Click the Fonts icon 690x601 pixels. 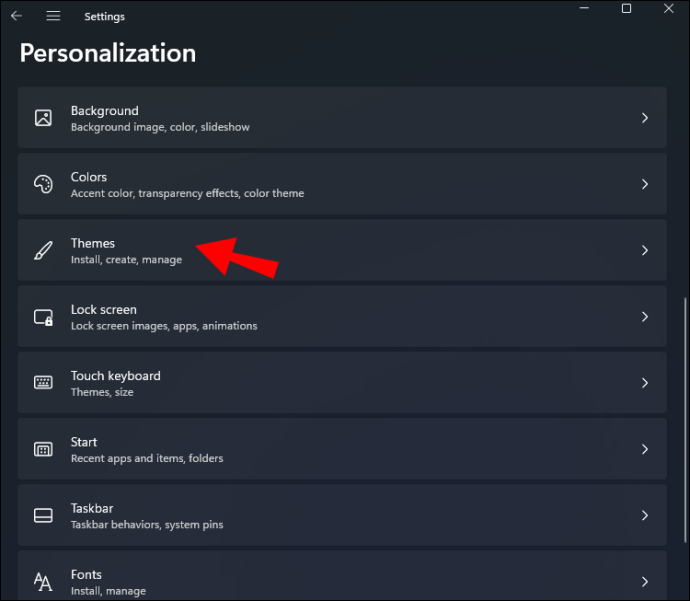43,581
